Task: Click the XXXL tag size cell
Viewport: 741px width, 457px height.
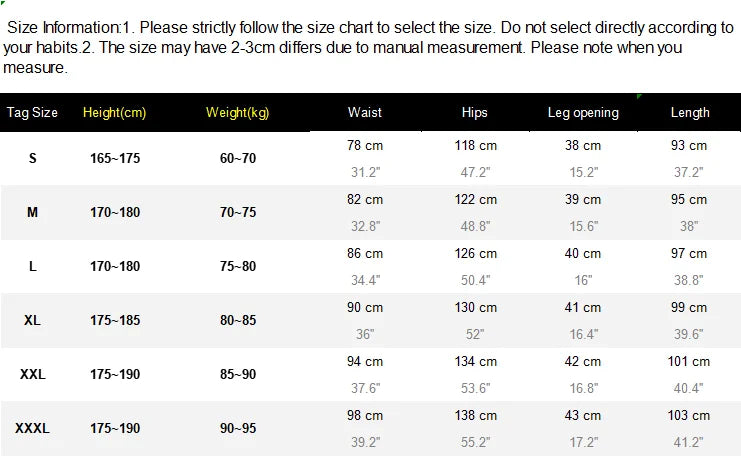Action: coord(32,428)
